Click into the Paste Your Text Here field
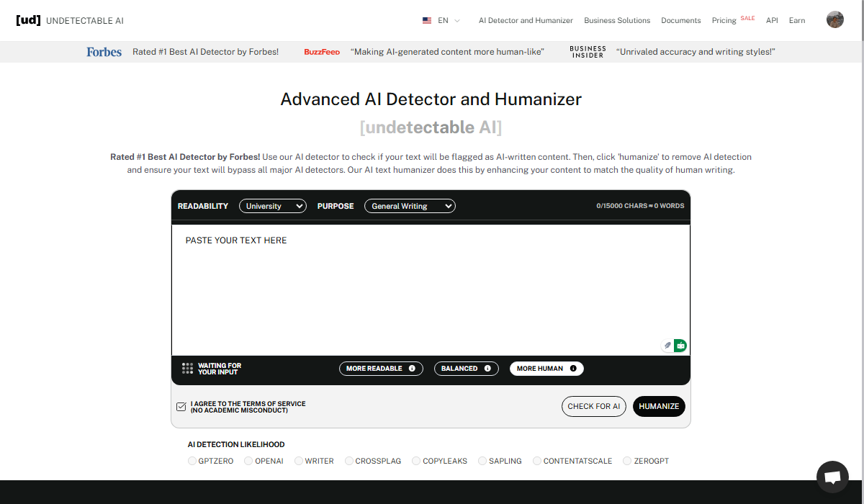 tap(431, 288)
